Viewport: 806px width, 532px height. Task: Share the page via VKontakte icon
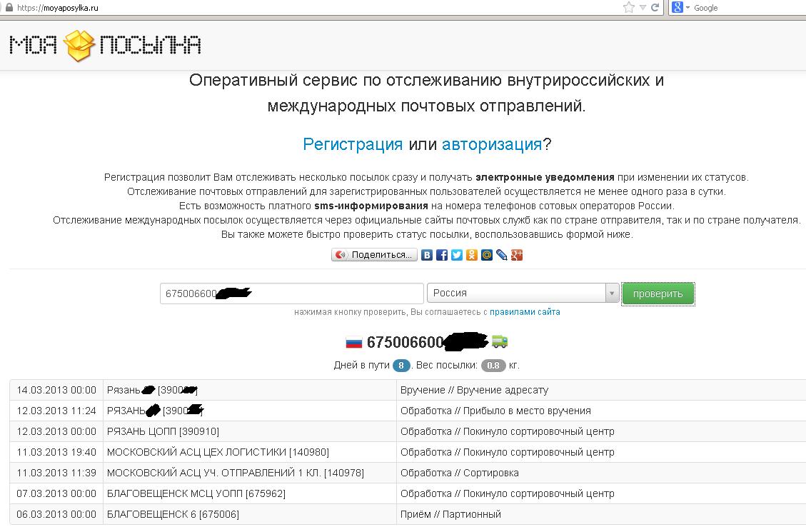427,255
